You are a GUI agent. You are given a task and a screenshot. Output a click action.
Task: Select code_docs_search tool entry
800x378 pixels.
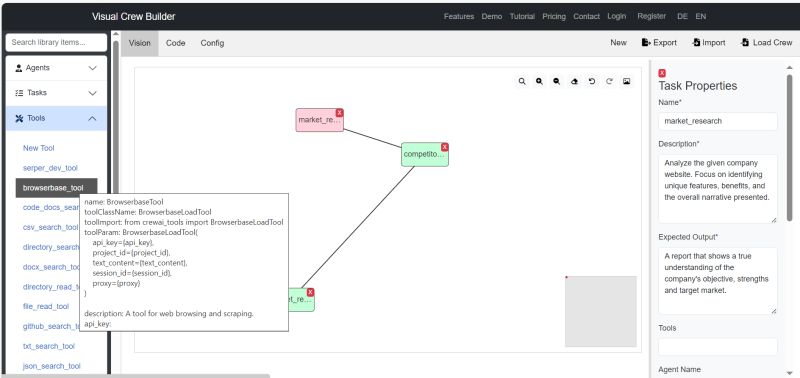tap(51, 208)
